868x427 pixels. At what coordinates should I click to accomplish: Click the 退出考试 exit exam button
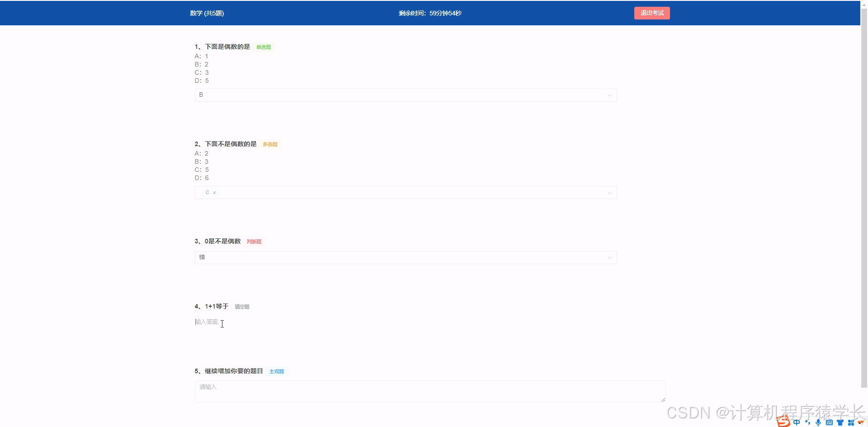[652, 13]
